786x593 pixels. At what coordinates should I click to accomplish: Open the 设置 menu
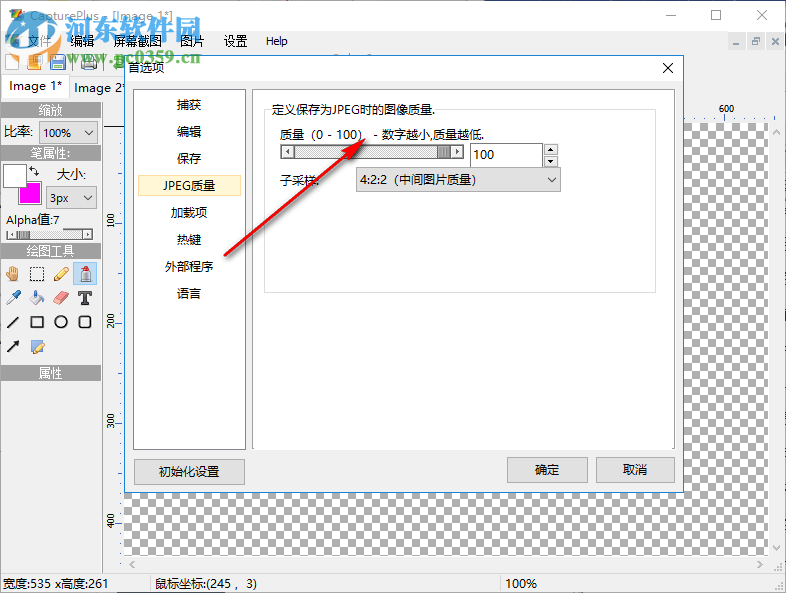tap(236, 41)
